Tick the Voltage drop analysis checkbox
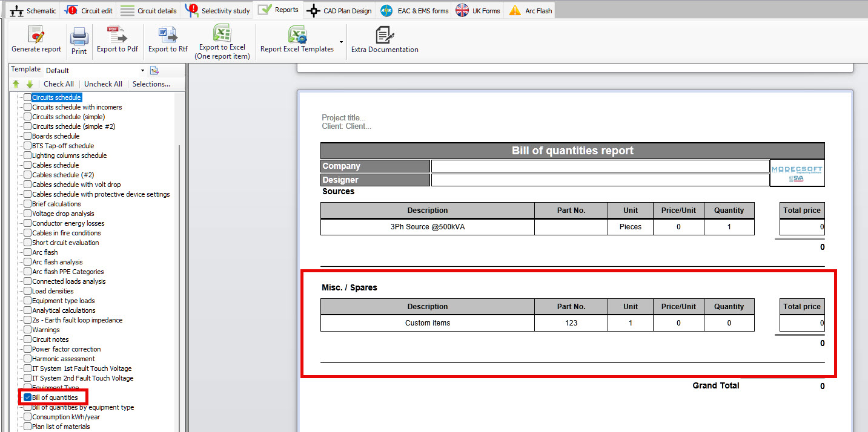 click(27, 214)
